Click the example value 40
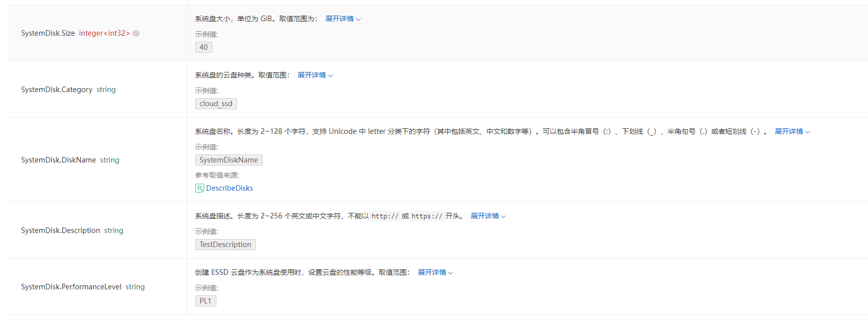This screenshot has width=868, height=315. pyautogui.click(x=204, y=47)
